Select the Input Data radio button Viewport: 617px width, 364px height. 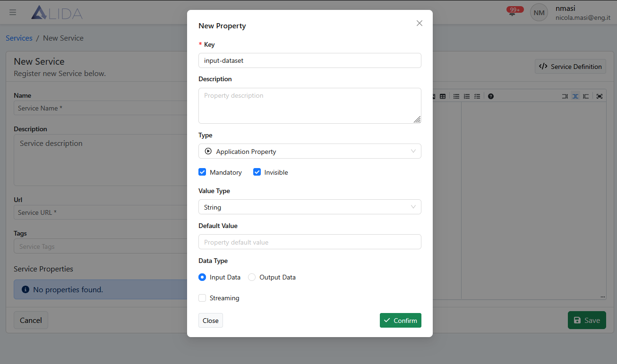click(x=202, y=277)
